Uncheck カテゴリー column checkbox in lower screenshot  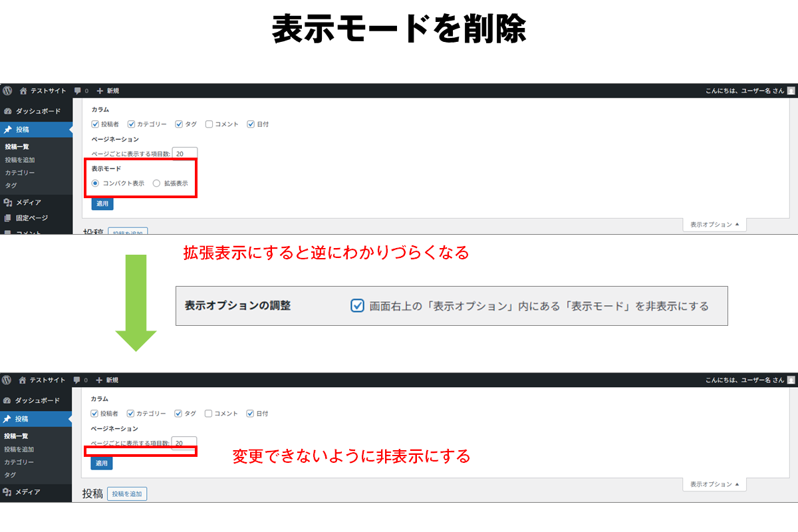pyautogui.click(x=130, y=413)
